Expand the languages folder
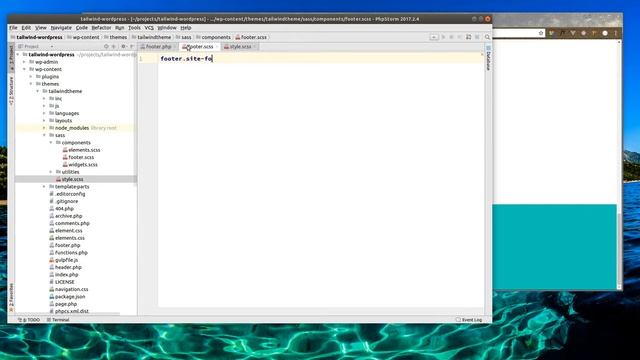 44,113
